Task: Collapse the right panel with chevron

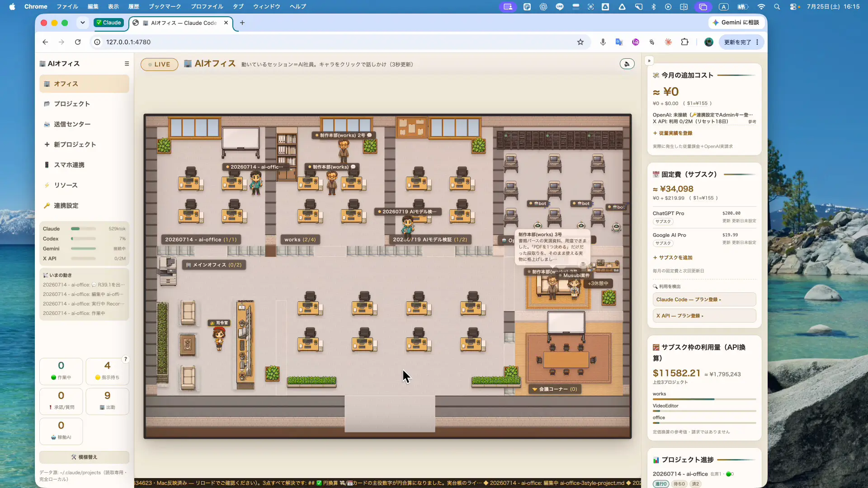Action: [649, 61]
